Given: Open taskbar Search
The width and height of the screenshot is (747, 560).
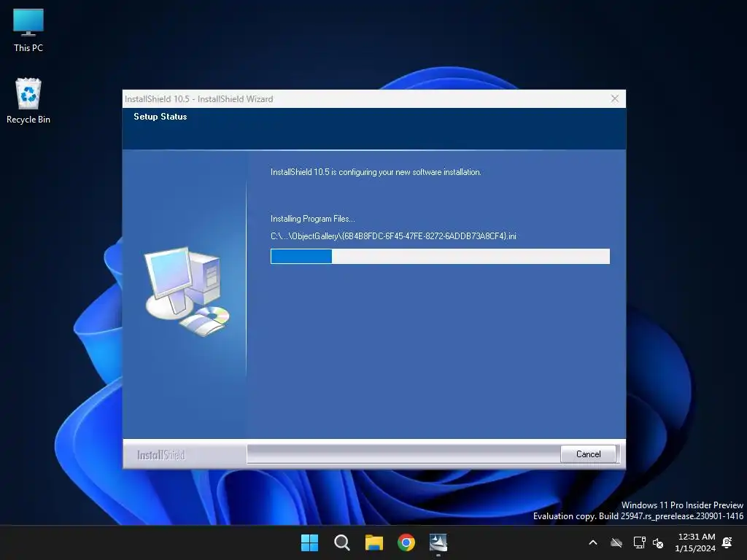Looking at the screenshot, I should click(341, 542).
